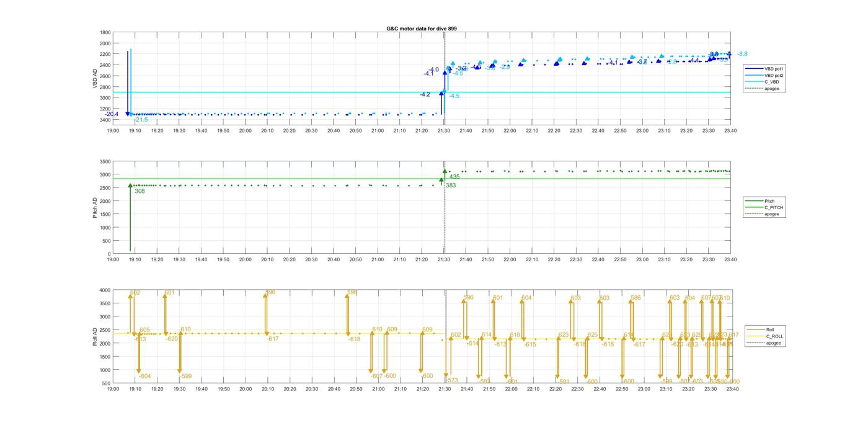Click the "Pitch AD" y-axis label
The width and height of the screenshot is (868, 430).
click(x=95, y=207)
